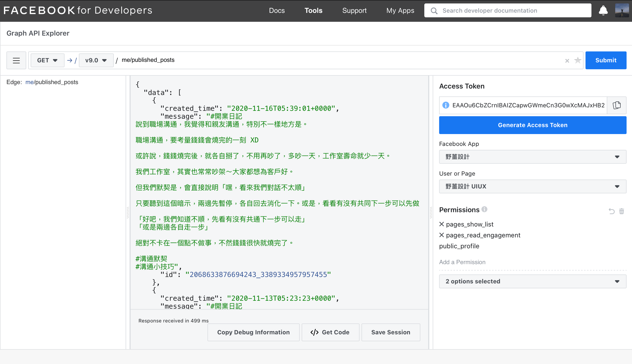Click the access token text field
Viewport: 632px width, 364px height.
click(x=528, y=105)
